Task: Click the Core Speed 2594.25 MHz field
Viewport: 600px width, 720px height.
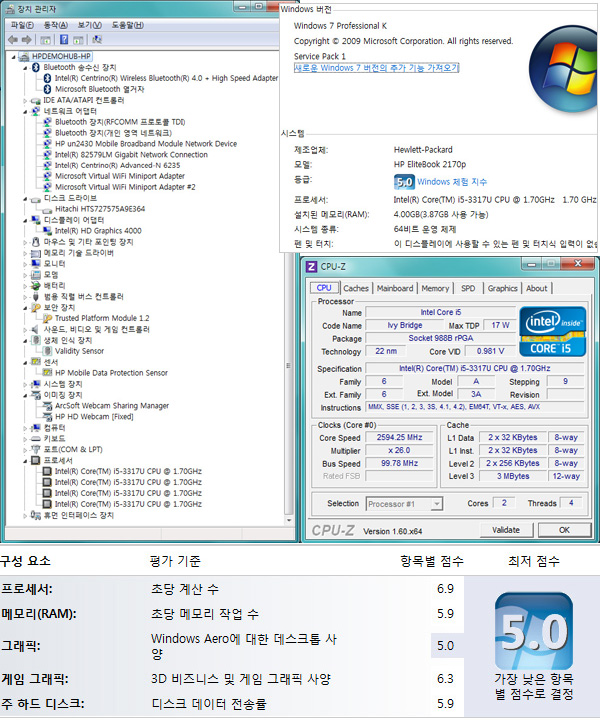Action: click(x=399, y=438)
